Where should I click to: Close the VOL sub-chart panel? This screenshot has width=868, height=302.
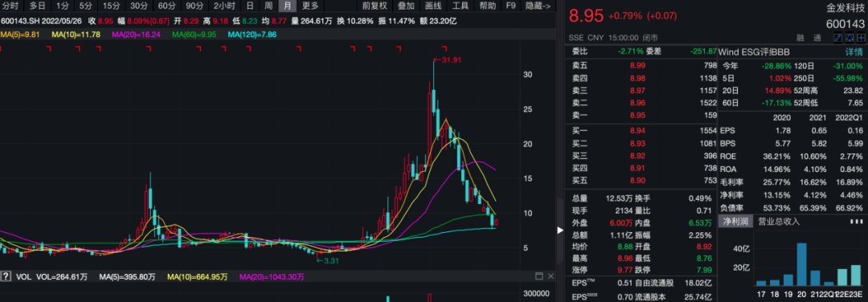click(x=551, y=276)
